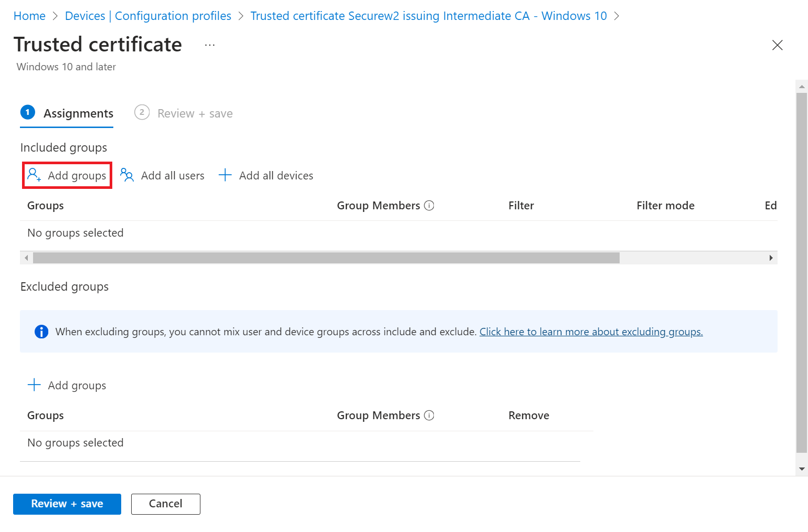Click info icon next to included Group Members
Screen dimensions: 808x532
429,206
